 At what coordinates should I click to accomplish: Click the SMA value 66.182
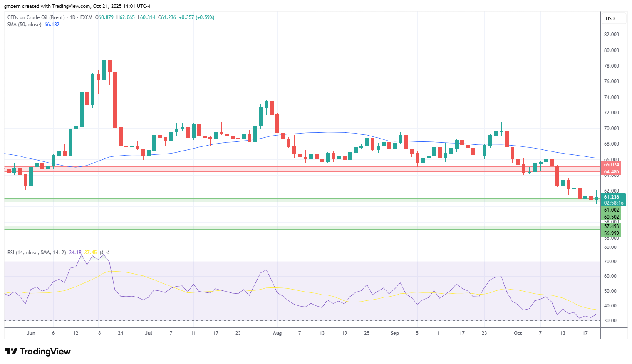52,25
